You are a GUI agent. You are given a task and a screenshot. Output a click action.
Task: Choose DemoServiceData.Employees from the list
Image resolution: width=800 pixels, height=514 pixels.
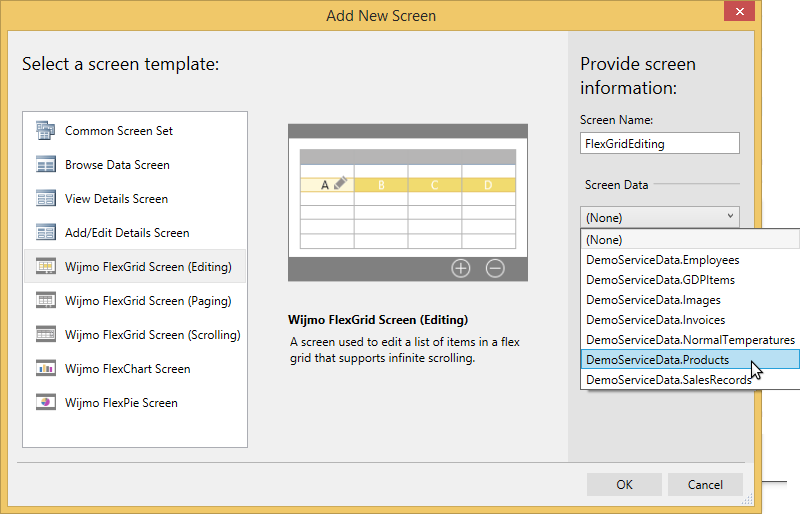click(662, 260)
